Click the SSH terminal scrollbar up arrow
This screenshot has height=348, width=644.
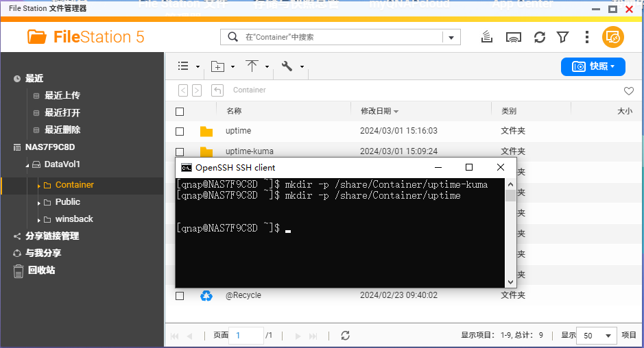[x=510, y=184]
